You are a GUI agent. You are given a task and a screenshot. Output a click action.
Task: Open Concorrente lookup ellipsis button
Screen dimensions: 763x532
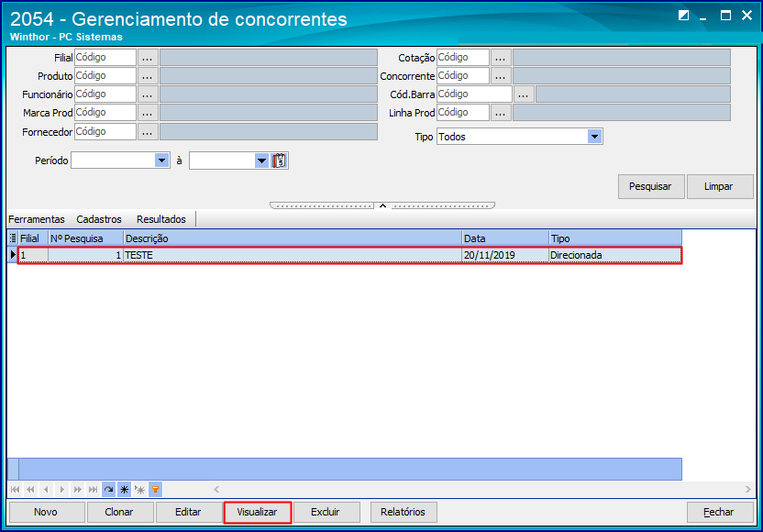point(500,76)
